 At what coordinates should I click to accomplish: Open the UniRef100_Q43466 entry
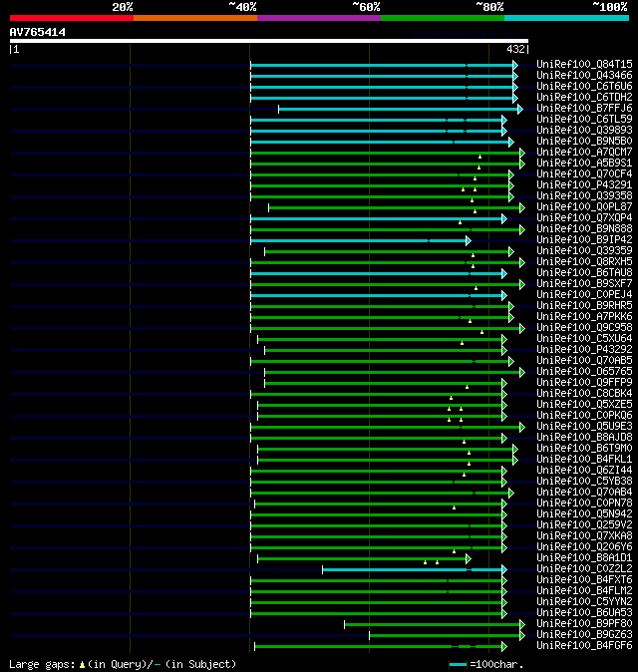584,76
